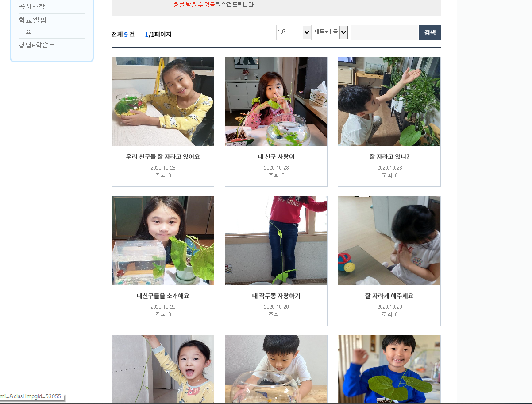Open the 10건 results-per-page dropdown

pyautogui.click(x=294, y=32)
